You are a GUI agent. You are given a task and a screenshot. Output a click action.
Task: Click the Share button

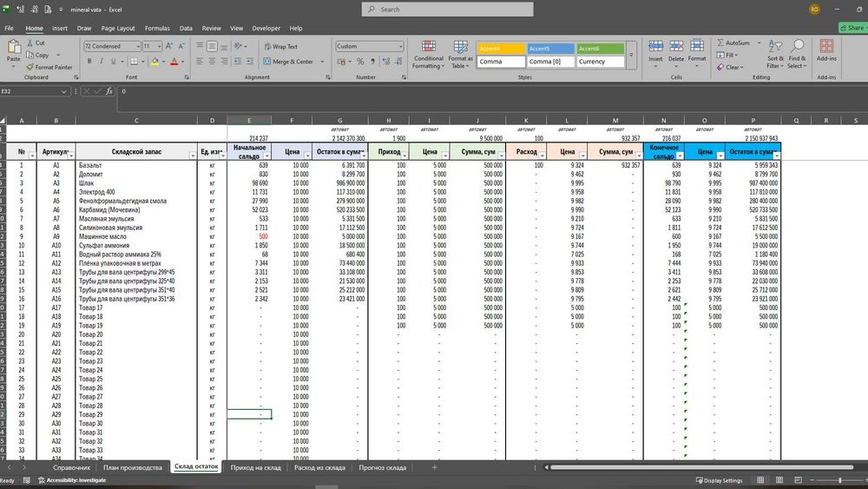pyautogui.click(x=852, y=28)
